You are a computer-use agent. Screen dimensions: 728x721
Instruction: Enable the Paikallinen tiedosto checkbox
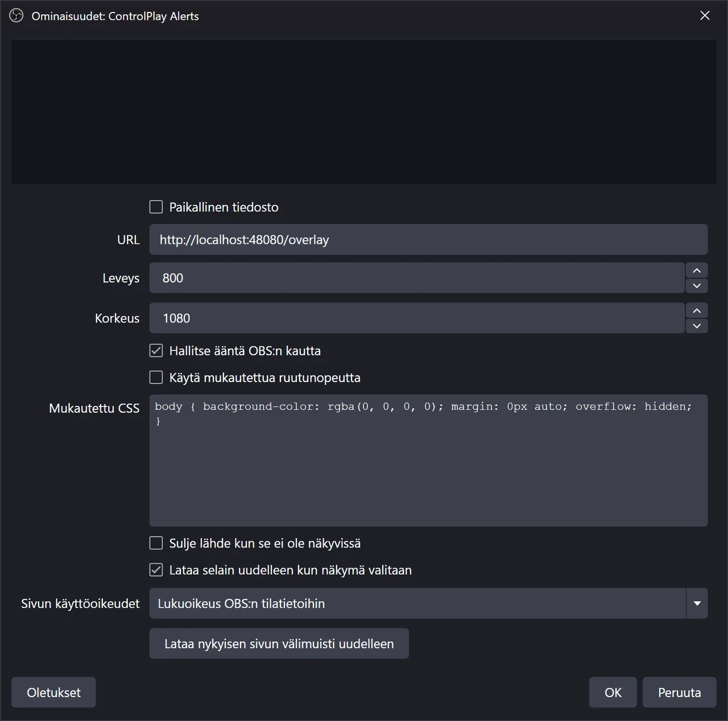pos(156,207)
